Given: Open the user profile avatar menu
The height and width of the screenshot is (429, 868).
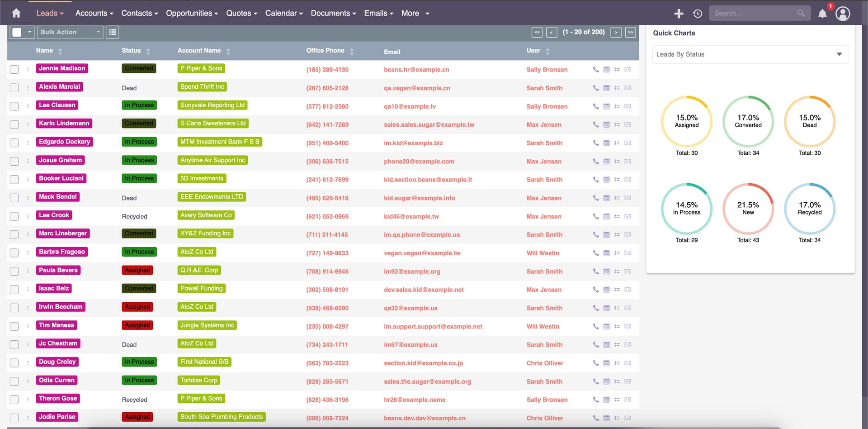Looking at the screenshot, I should [x=843, y=14].
